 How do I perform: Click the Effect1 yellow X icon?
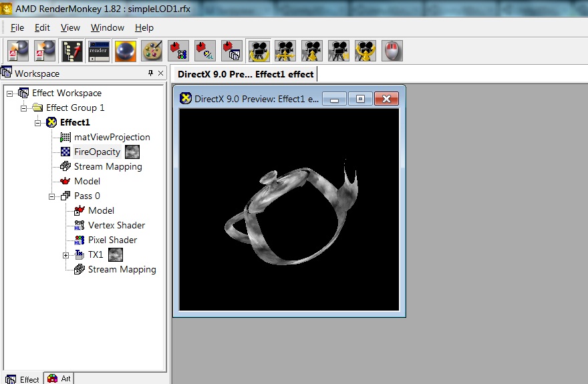51,122
